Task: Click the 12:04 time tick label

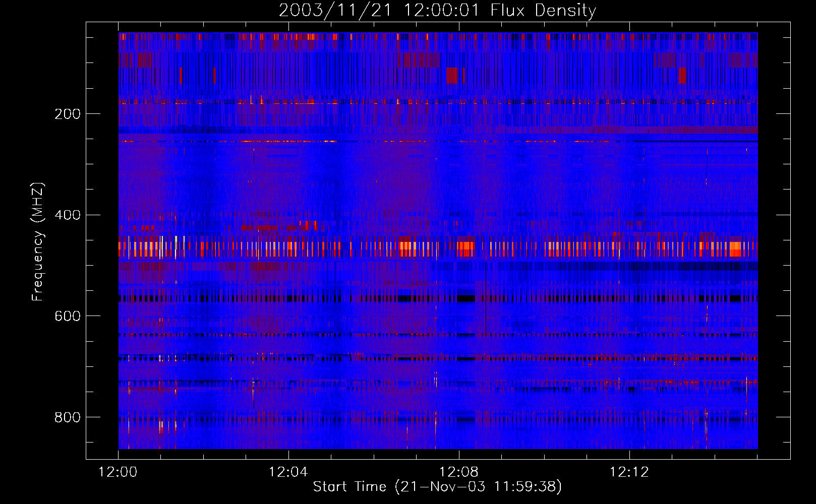Action: 288,472
